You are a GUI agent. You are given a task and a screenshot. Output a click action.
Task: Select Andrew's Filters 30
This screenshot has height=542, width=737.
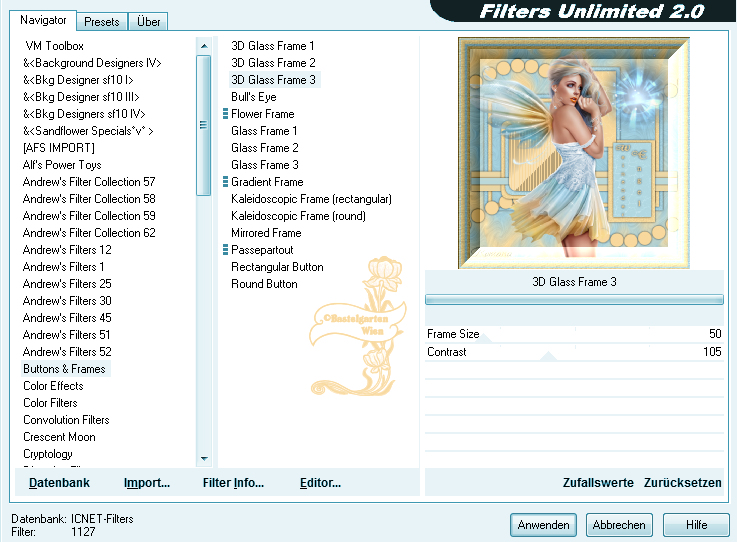[x=67, y=301]
